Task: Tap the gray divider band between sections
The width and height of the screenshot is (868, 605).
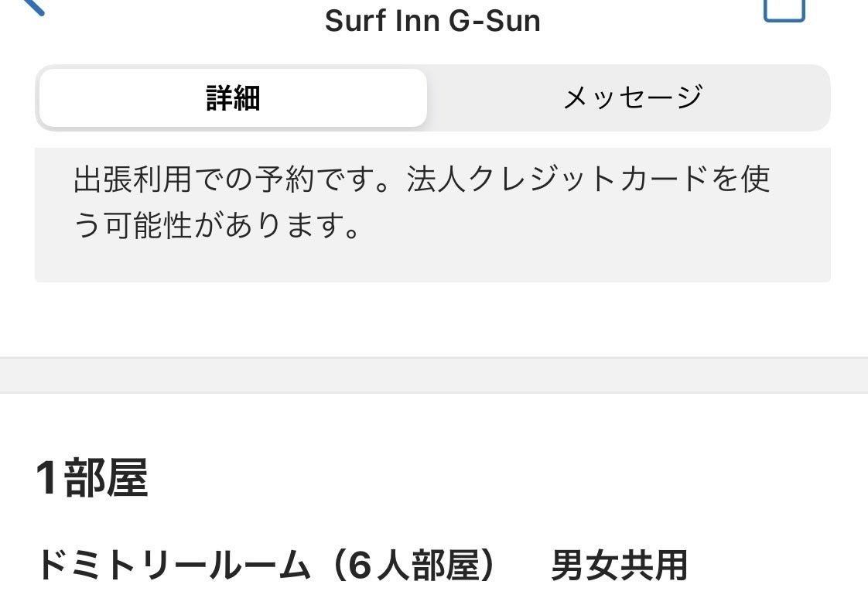Action: [x=433, y=375]
